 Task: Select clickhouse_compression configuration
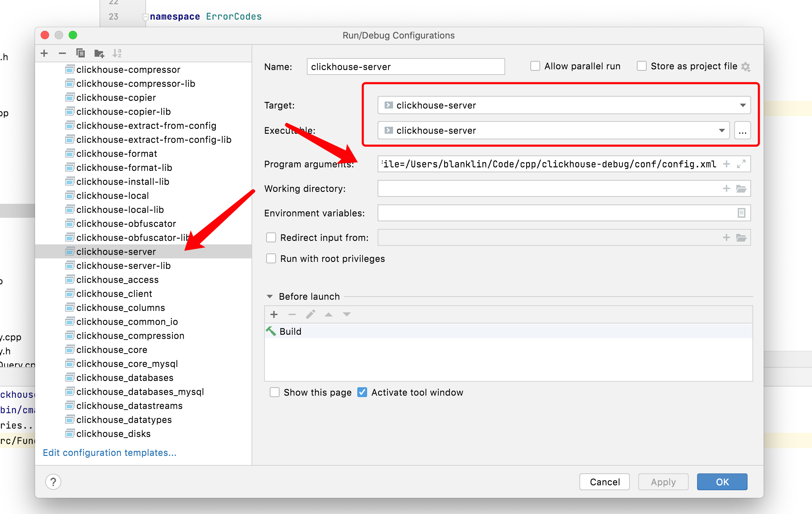[143, 335]
